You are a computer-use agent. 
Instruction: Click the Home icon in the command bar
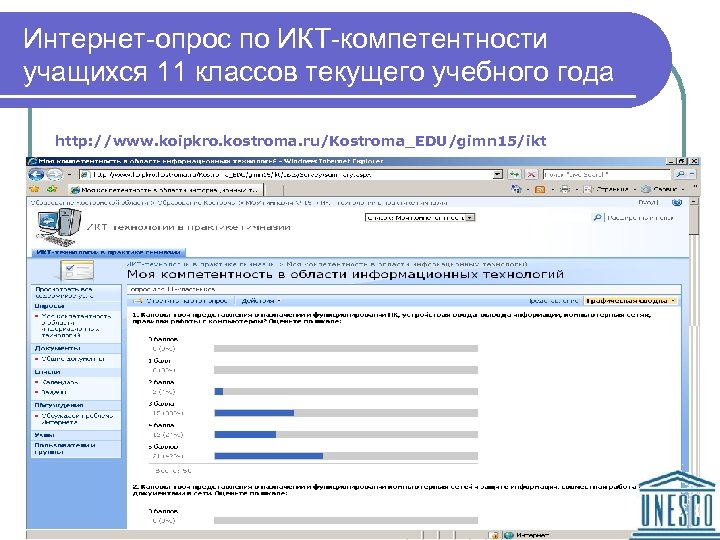coord(516,189)
